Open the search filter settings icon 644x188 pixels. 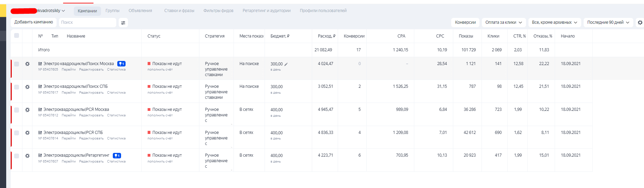pyautogui.click(x=123, y=23)
